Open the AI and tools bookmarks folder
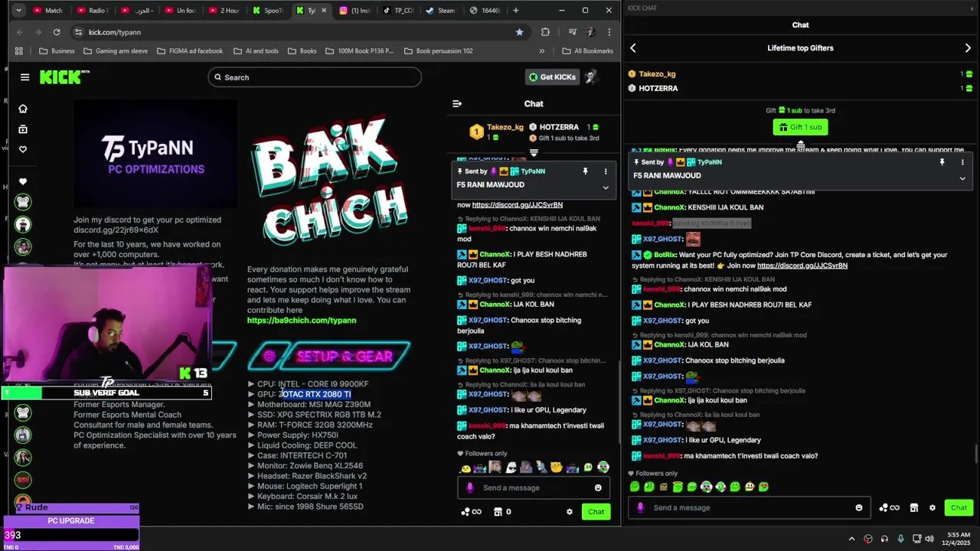The width and height of the screenshot is (980, 551). 256,51
